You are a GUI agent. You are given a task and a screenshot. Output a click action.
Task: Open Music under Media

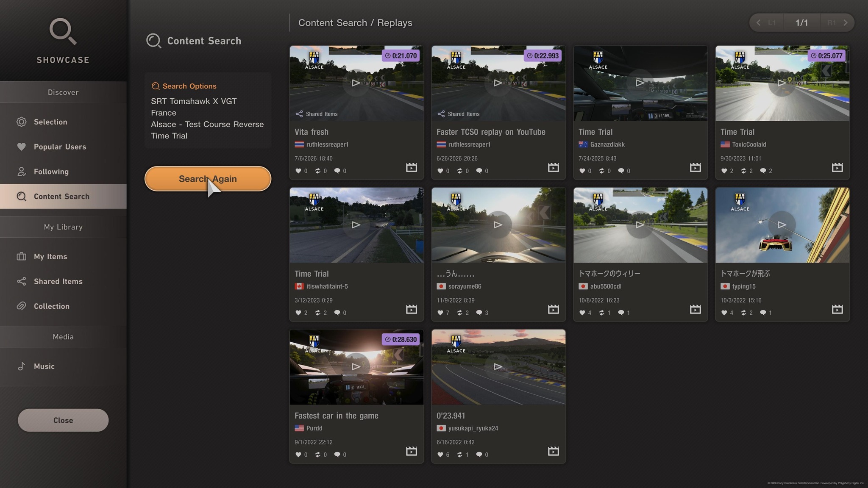(63, 366)
